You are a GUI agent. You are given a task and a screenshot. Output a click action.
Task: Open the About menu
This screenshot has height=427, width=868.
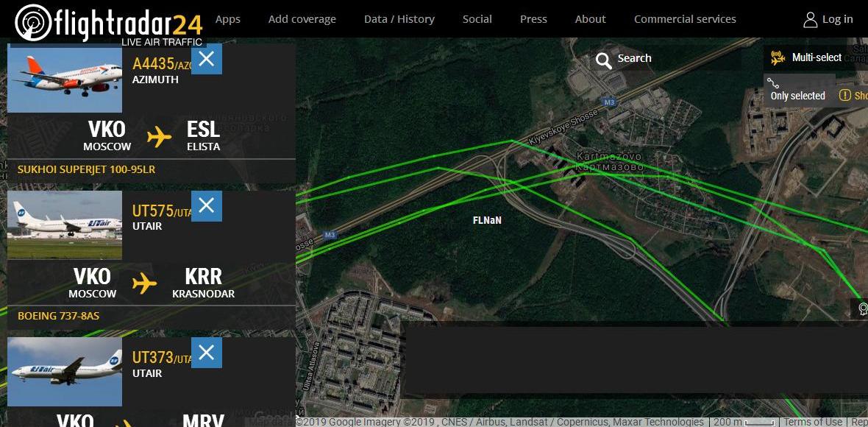tap(590, 19)
